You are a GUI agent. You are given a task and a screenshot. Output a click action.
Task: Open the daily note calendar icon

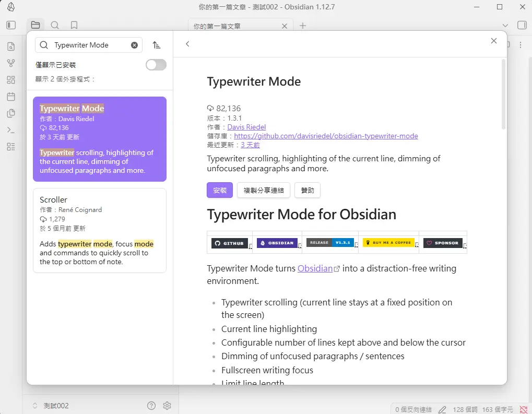11,97
